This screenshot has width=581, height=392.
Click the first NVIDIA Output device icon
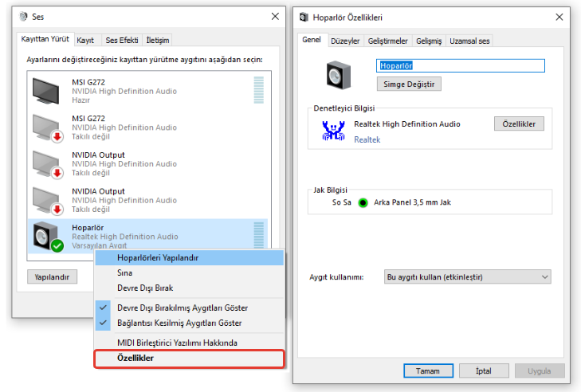click(x=47, y=163)
